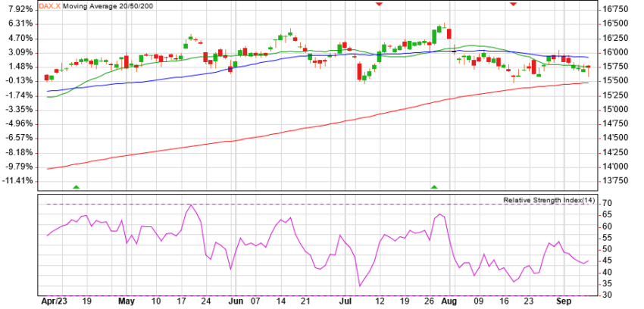Click the DAX.X symbol label
The image size is (644, 309).
(50, 7)
